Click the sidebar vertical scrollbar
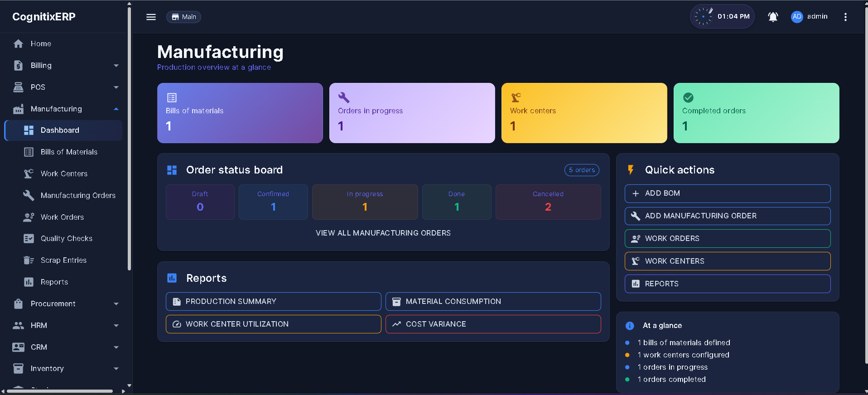The image size is (868, 395). click(x=129, y=138)
